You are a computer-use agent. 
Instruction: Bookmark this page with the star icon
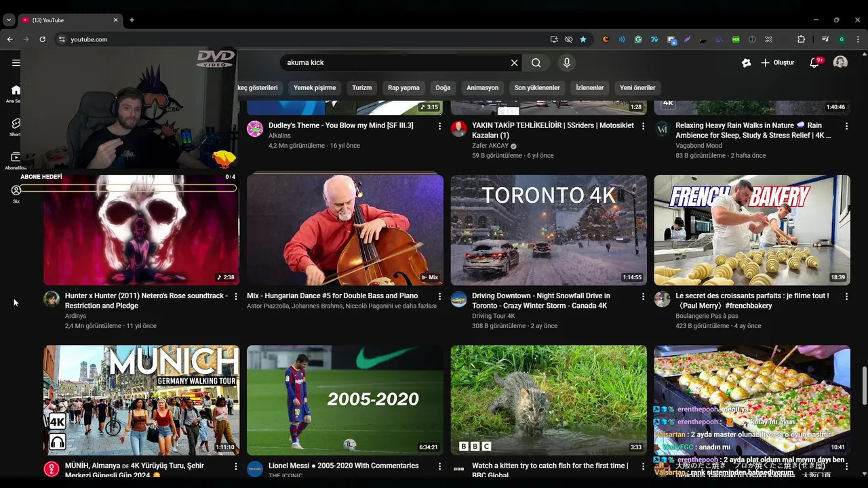(583, 39)
